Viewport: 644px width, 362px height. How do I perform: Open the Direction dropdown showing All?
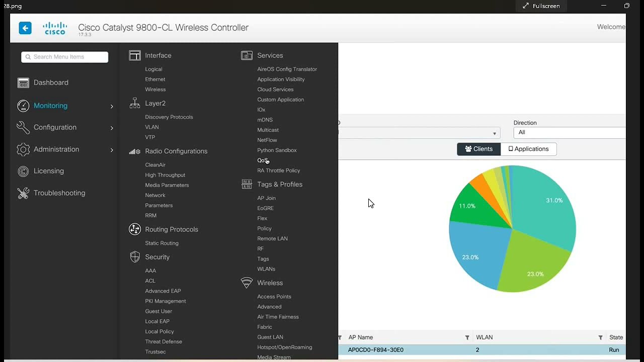pos(570,133)
